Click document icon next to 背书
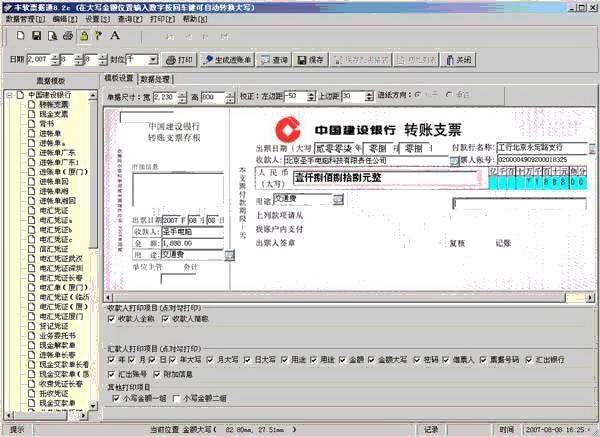 click(x=32, y=124)
